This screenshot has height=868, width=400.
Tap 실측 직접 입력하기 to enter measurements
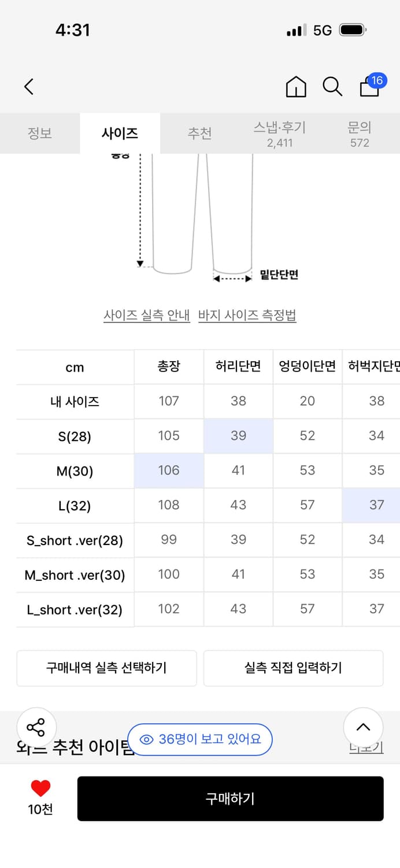[x=294, y=668]
